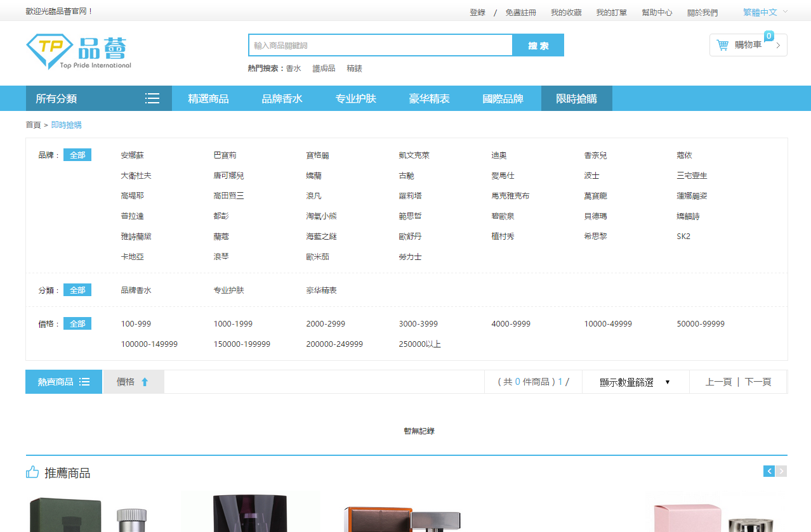Filter products by the 2000-2999 price range
The height and width of the screenshot is (532, 811).
[x=326, y=323]
